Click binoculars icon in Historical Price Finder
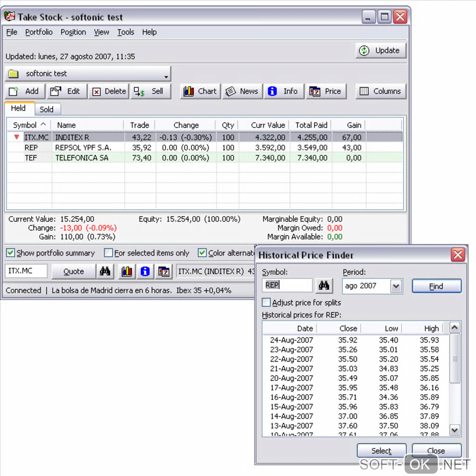This screenshot has width=476, height=476. (324, 286)
